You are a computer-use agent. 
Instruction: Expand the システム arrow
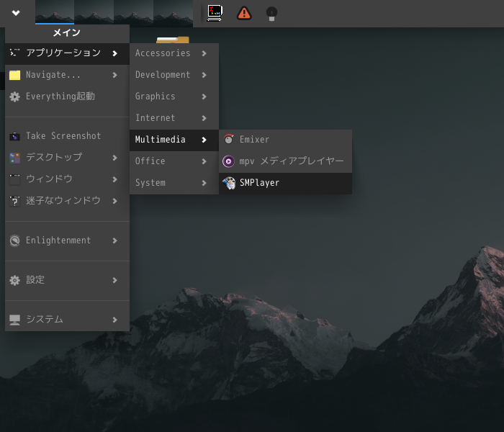(114, 320)
